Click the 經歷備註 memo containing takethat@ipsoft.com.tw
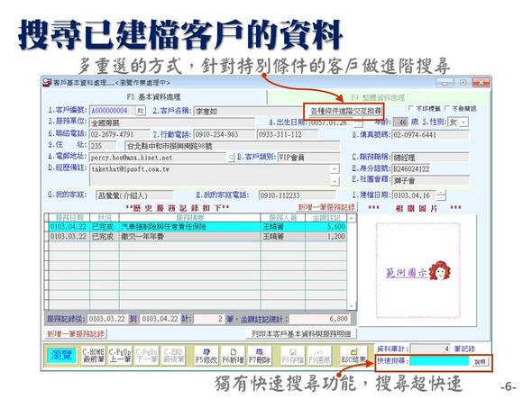The image size is (532, 399). (210, 175)
